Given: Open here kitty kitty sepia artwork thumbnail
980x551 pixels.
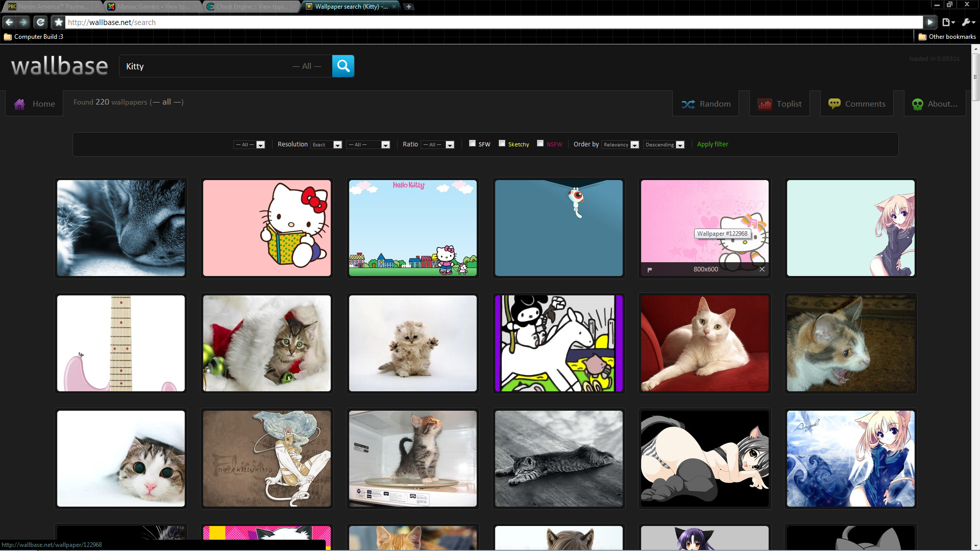Looking at the screenshot, I should [x=267, y=459].
